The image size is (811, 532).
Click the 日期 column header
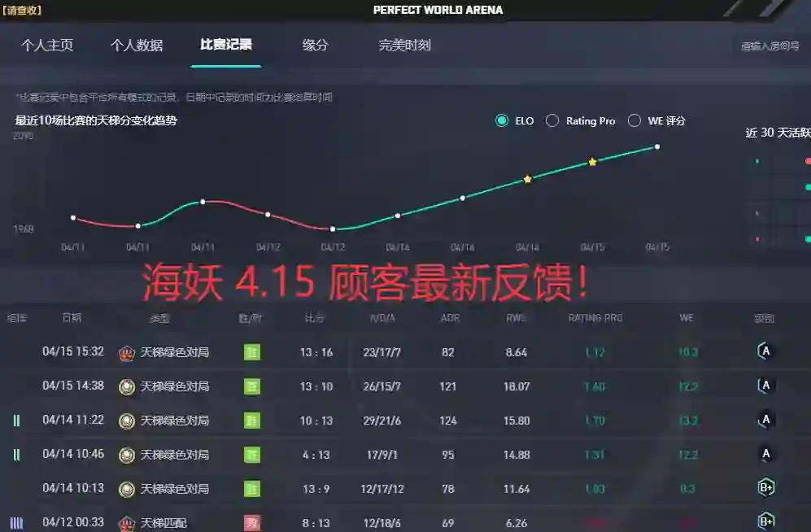pyautogui.click(x=72, y=317)
